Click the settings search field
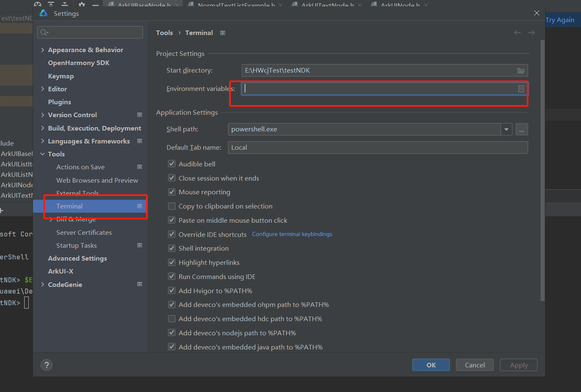 [90, 33]
